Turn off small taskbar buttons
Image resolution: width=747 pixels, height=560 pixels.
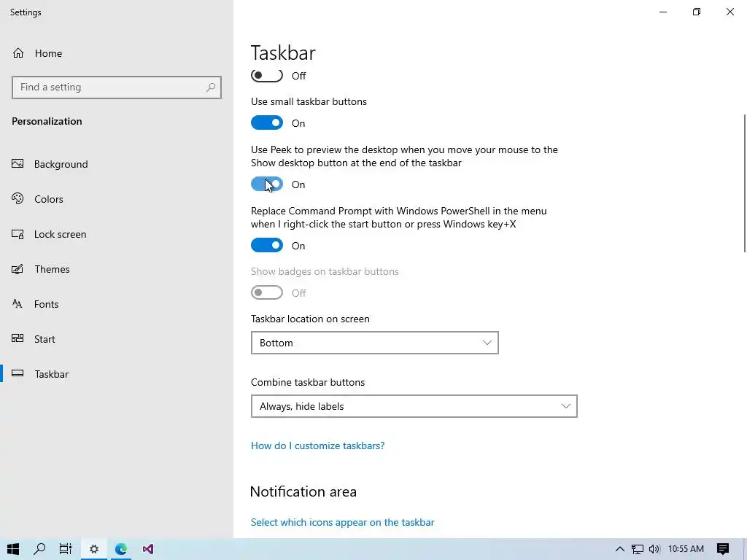[267, 122]
